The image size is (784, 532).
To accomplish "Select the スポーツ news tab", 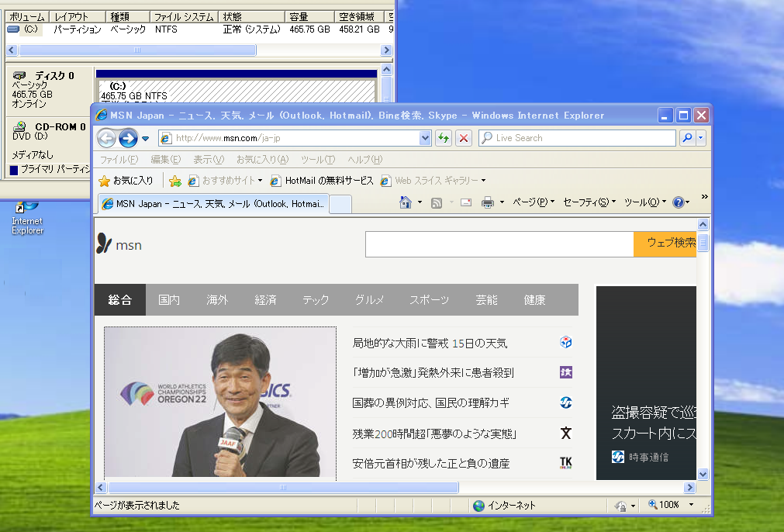I will click(429, 299).
